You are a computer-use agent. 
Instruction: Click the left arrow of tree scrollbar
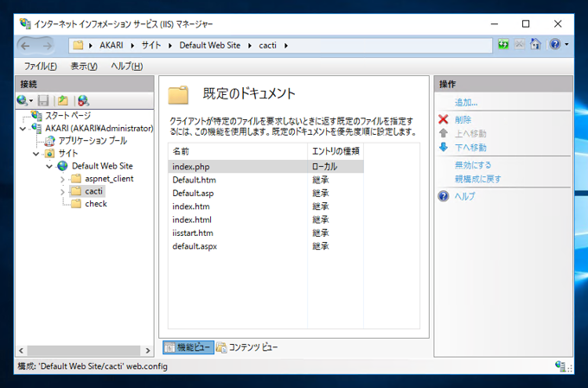[21, 351]
